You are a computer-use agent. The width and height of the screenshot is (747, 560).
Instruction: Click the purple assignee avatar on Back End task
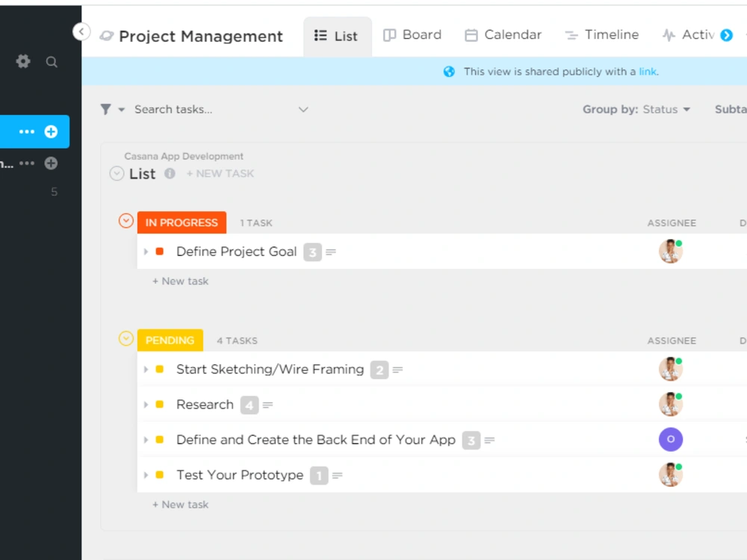[x=670, y=439]
